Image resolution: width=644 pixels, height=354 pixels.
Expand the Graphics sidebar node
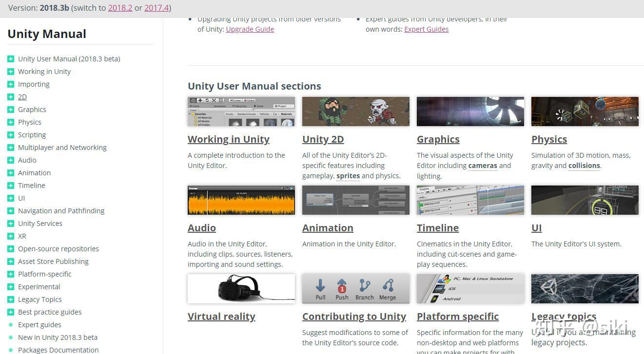11,110
